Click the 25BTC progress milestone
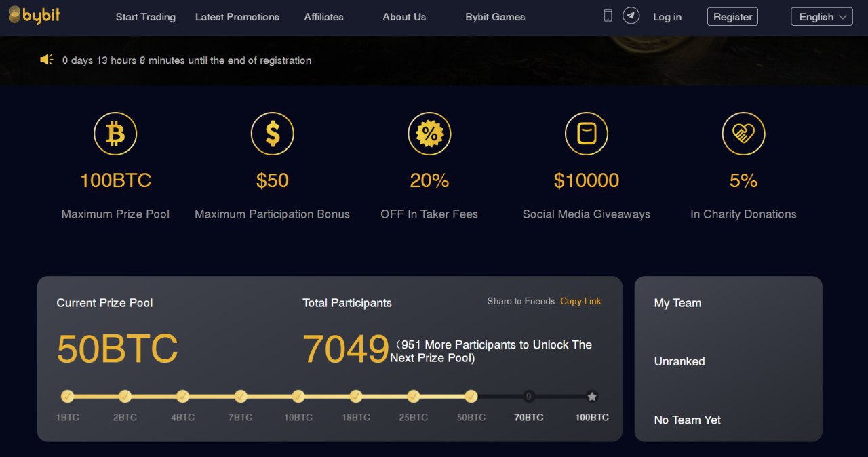The height and width of the screenshot is (457, 868). pos(414,397)
